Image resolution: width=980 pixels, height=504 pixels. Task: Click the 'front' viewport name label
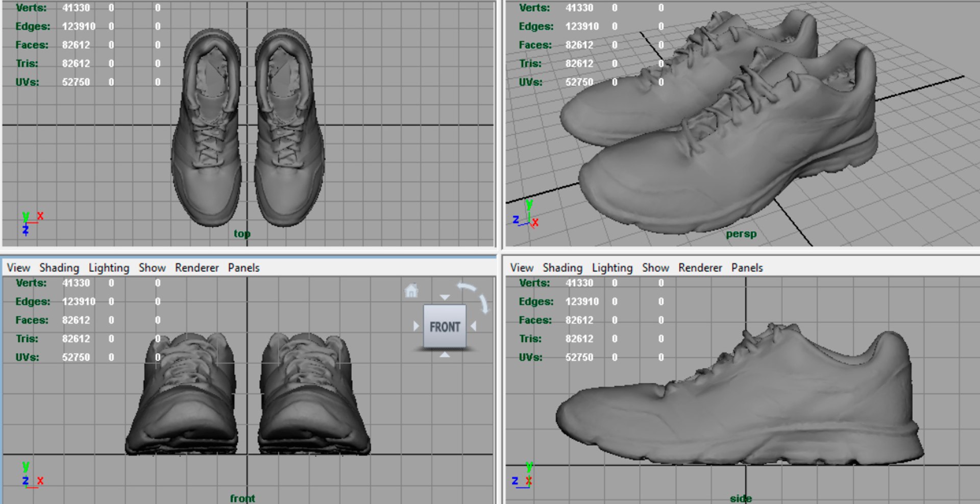point(242,498)
